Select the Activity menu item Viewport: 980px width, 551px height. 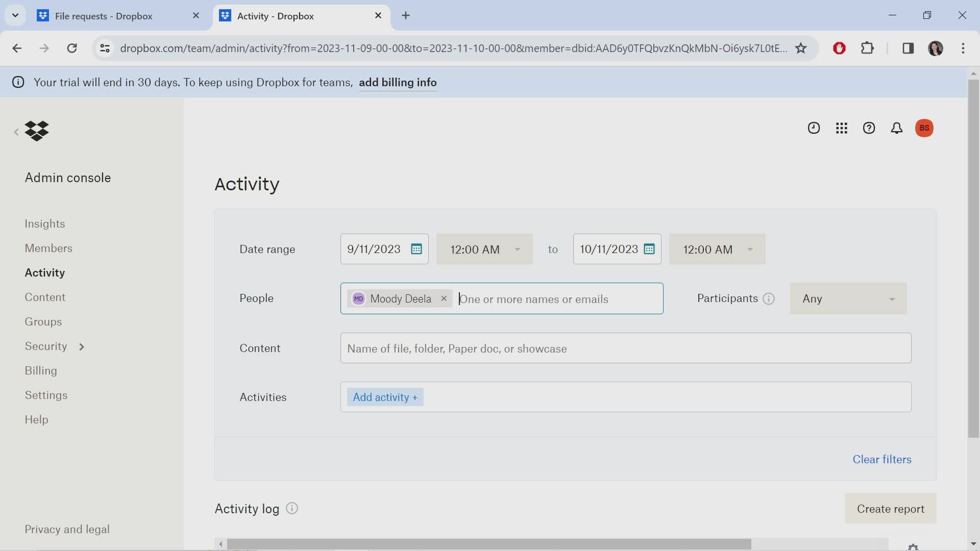(x=44, y=272)
